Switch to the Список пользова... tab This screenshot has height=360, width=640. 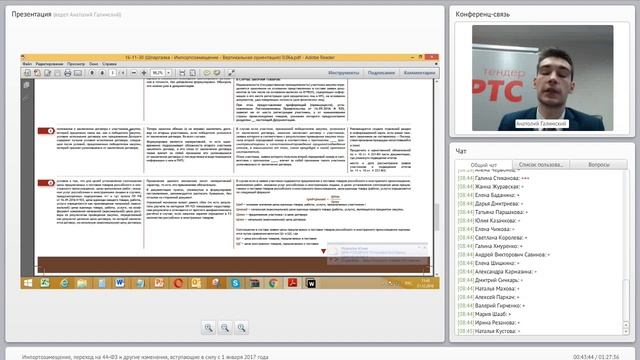coord(541,164)
